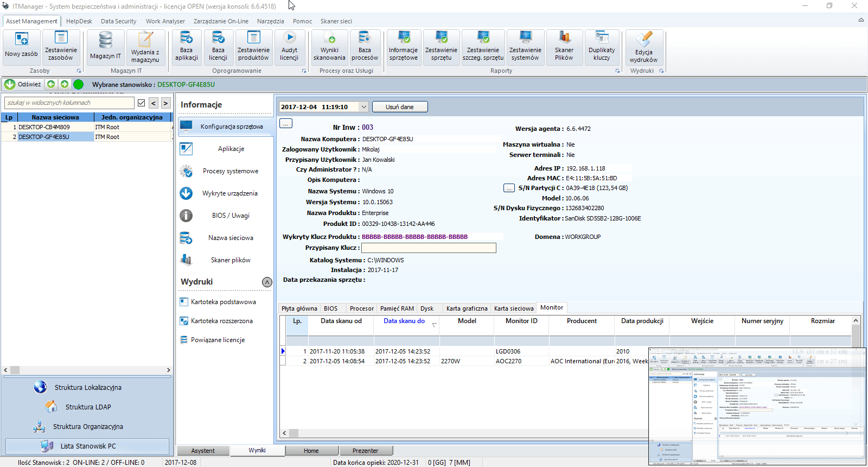The image size is (868, 467).
Task: Collapse the ribbon with the chevron
Action: (x=861, y=21)
